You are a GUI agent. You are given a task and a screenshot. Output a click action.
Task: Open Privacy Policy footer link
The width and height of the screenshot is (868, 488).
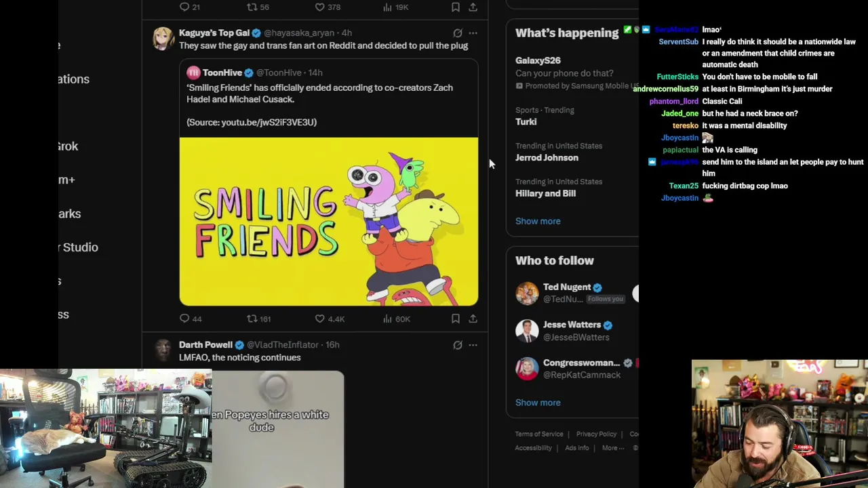click(596, 434)
